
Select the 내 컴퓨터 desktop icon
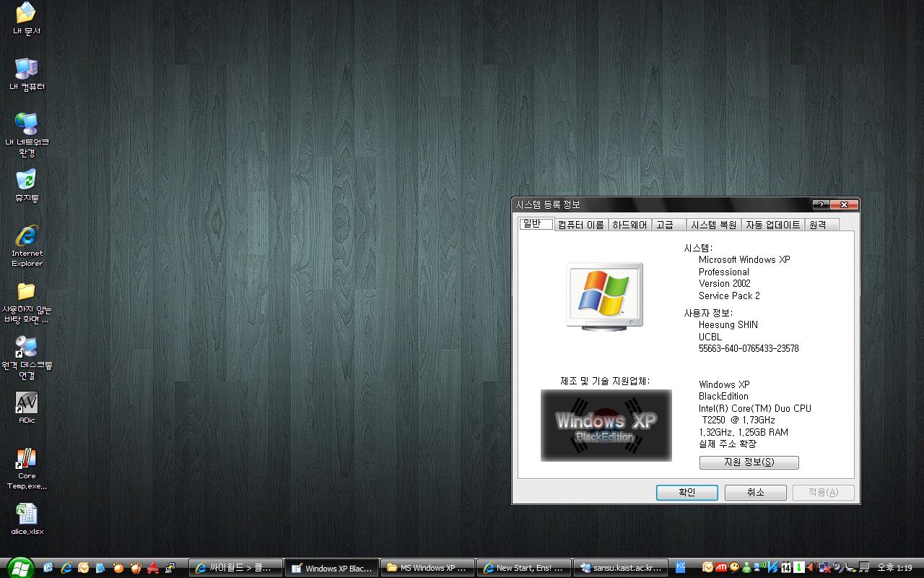click(x=27, y=74)
